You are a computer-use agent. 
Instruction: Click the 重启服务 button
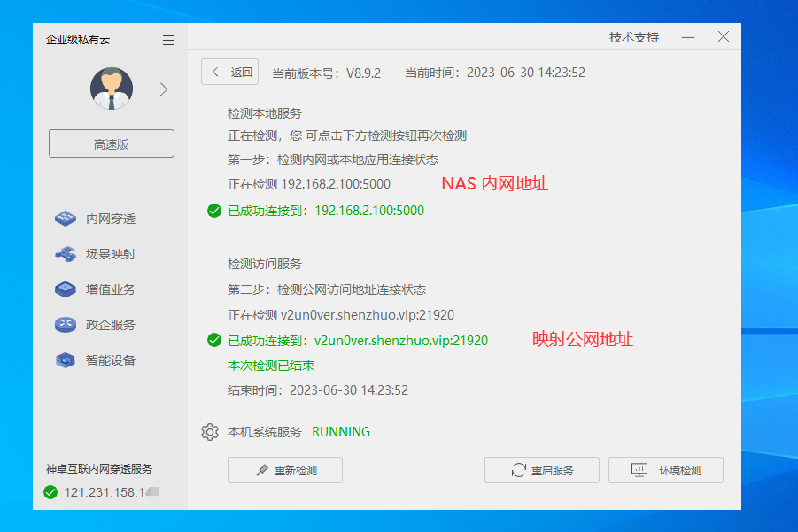541,469
